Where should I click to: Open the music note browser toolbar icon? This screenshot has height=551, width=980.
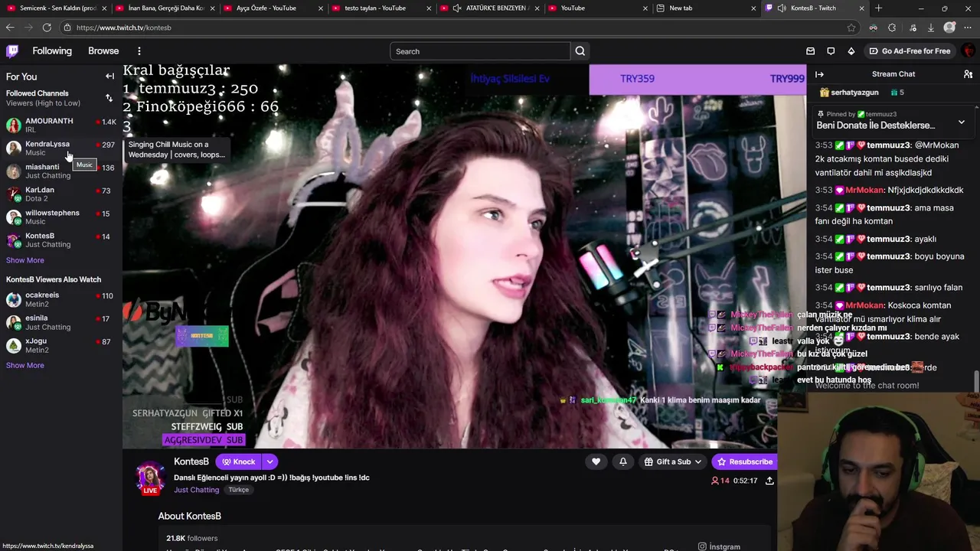click(913, 28)
